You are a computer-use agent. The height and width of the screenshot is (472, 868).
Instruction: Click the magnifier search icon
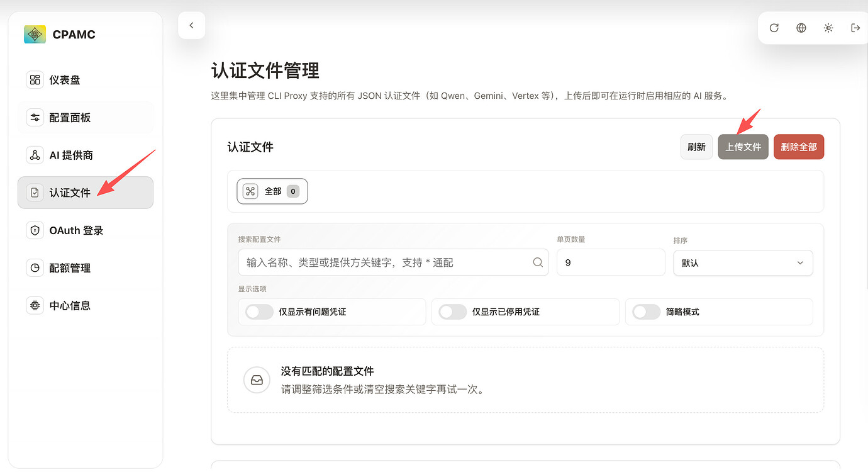pos(538,262)
